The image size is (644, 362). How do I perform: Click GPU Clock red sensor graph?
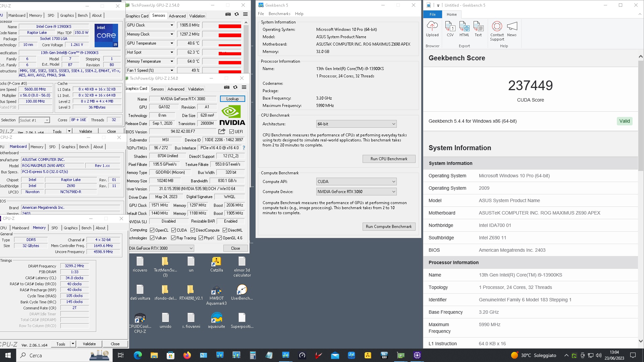click(221, 25)
